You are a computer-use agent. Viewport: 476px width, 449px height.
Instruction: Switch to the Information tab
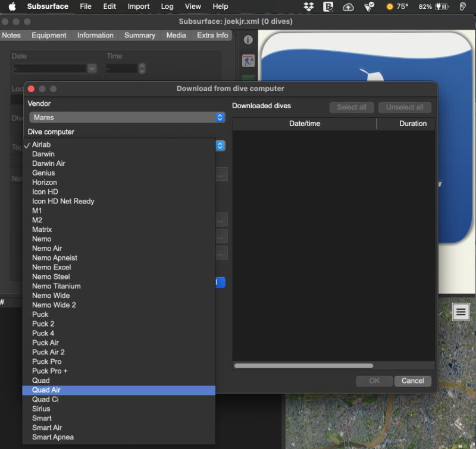pos(95,35)
